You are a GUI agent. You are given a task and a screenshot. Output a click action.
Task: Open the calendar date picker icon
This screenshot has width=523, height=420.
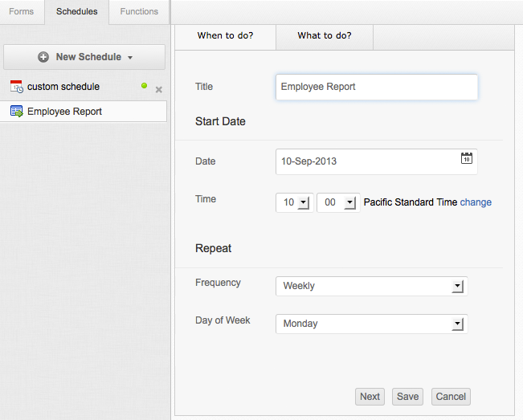(467, 159)
